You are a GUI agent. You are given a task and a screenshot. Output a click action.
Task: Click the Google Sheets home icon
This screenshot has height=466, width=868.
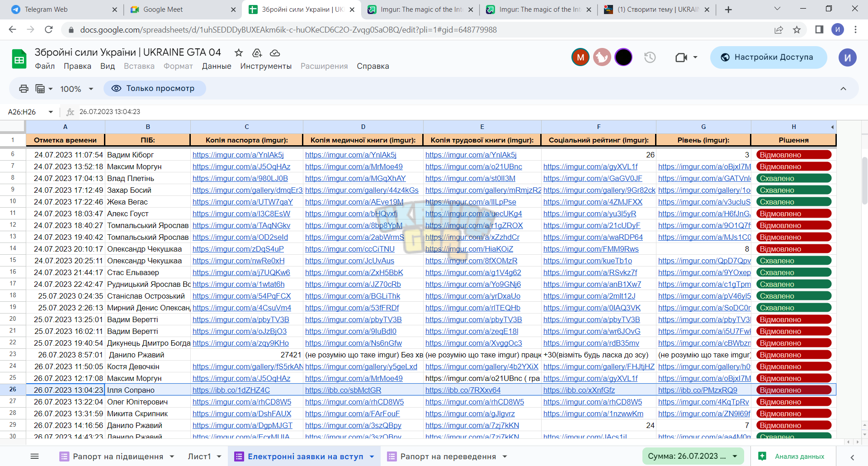19,59
